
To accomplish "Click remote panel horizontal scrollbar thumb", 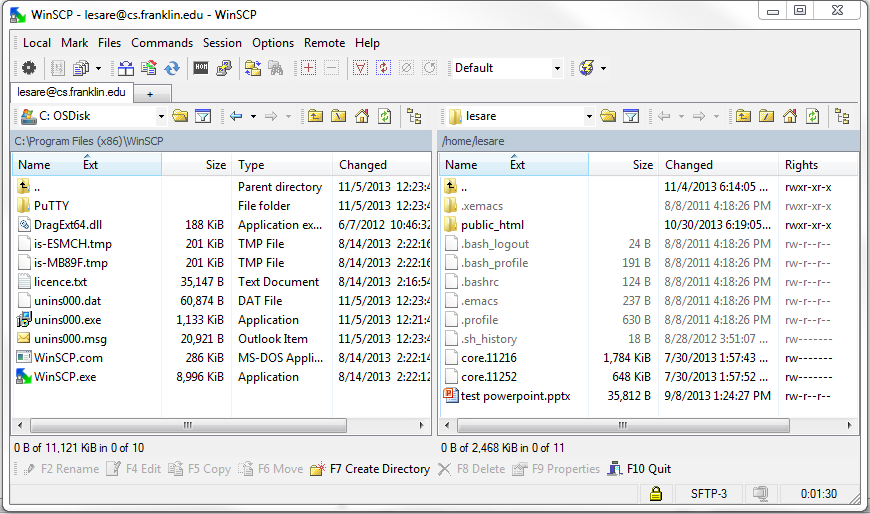I will tap(623, 426).
